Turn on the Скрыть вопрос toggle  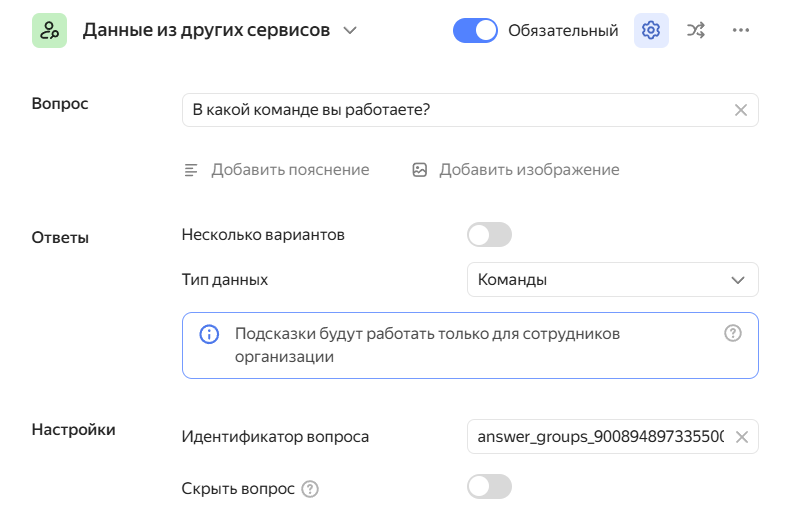click(489, 487)
